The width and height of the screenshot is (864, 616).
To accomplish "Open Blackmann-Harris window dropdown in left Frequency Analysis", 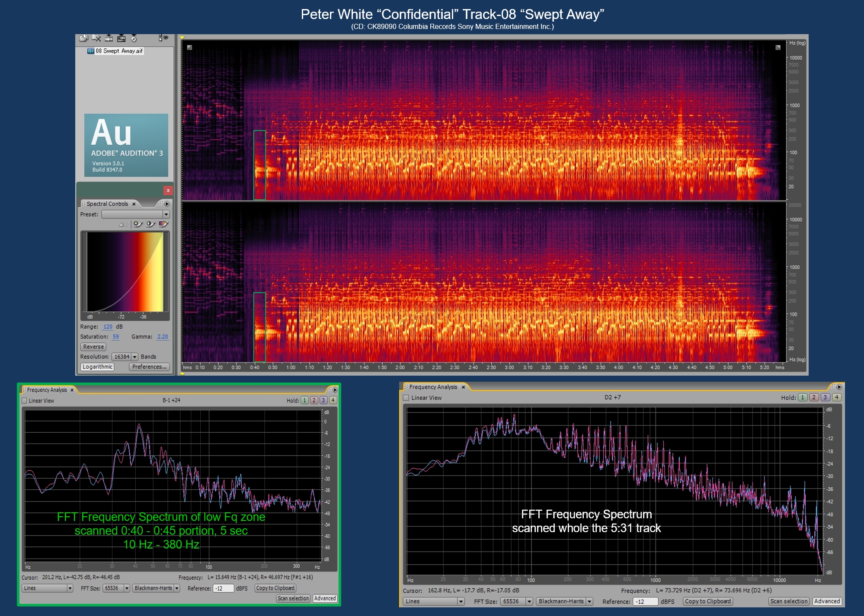I will pos(156,588).
